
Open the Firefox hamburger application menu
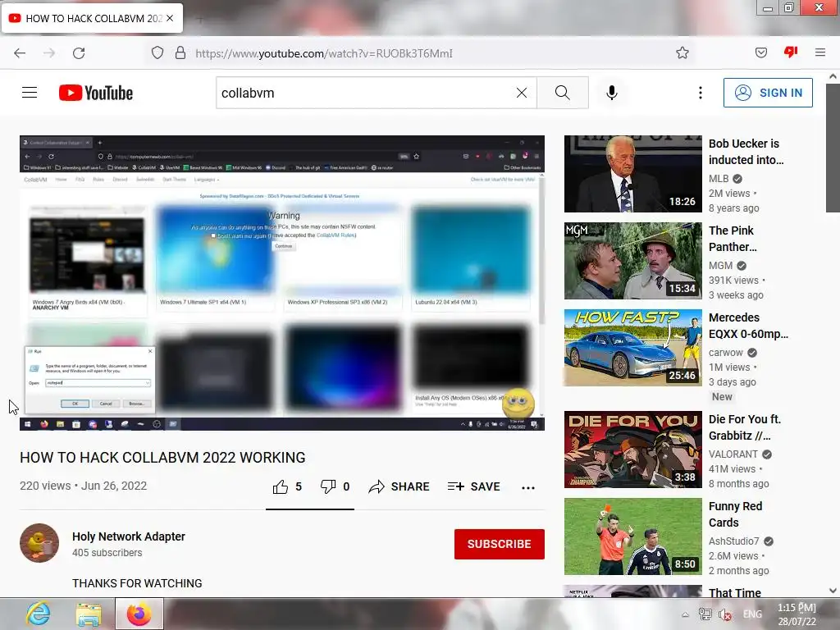pos(819,52)
